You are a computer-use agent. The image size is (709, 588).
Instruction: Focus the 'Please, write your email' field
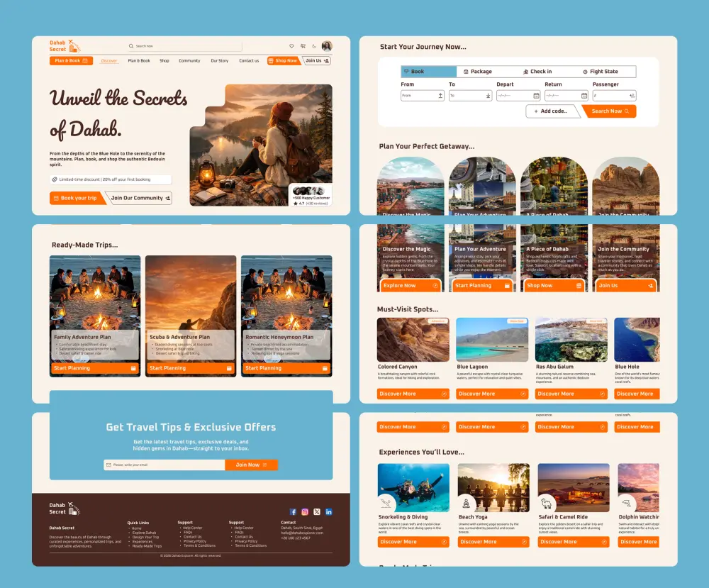[164, 465]
